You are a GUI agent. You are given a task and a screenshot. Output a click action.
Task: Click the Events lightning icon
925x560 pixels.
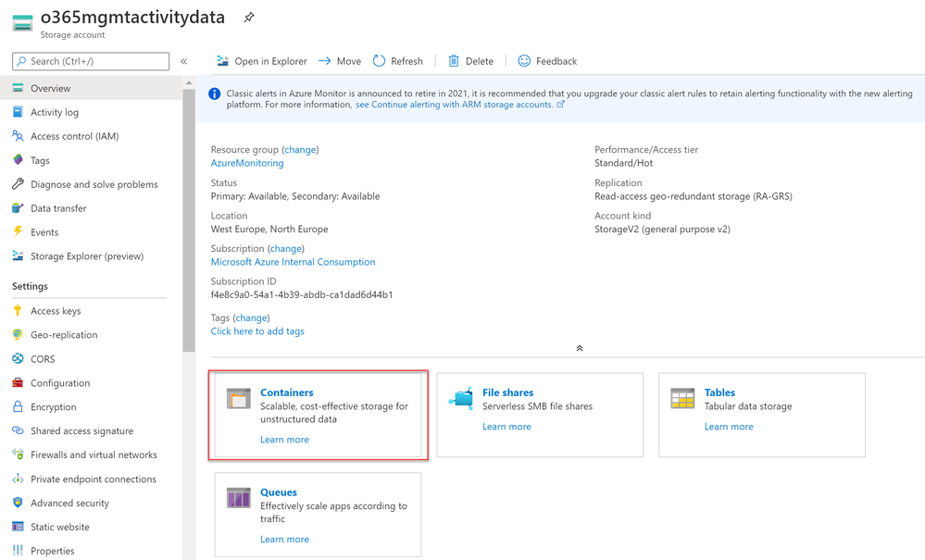click(x=18, y=231)
